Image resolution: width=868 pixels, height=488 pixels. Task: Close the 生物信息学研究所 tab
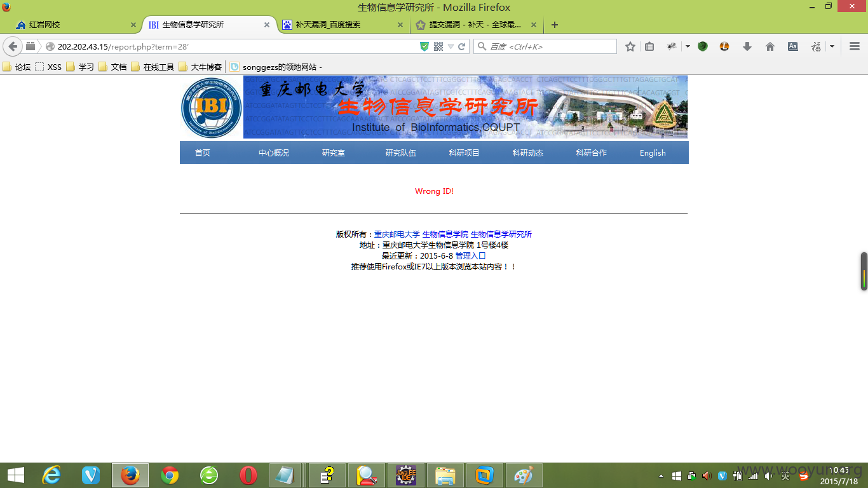267,25
